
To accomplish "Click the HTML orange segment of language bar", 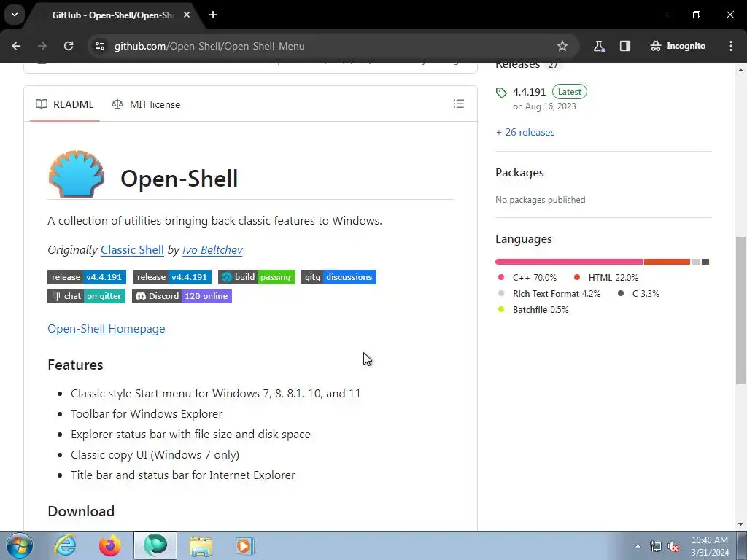I will click(x=667, y=262).
